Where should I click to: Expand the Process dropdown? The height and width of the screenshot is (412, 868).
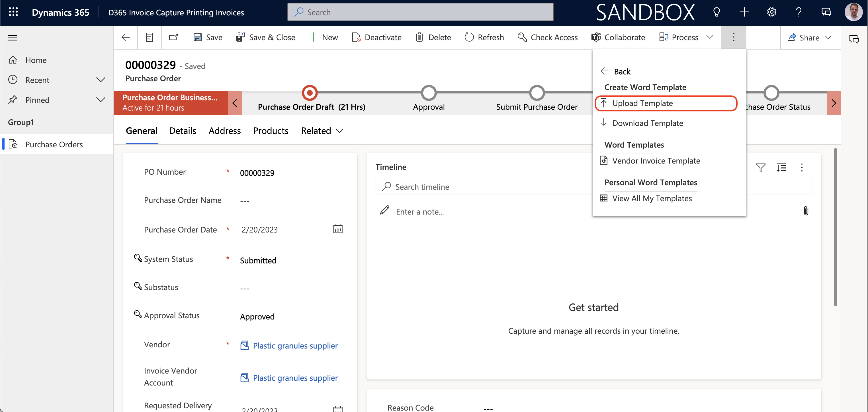[710, 37]
